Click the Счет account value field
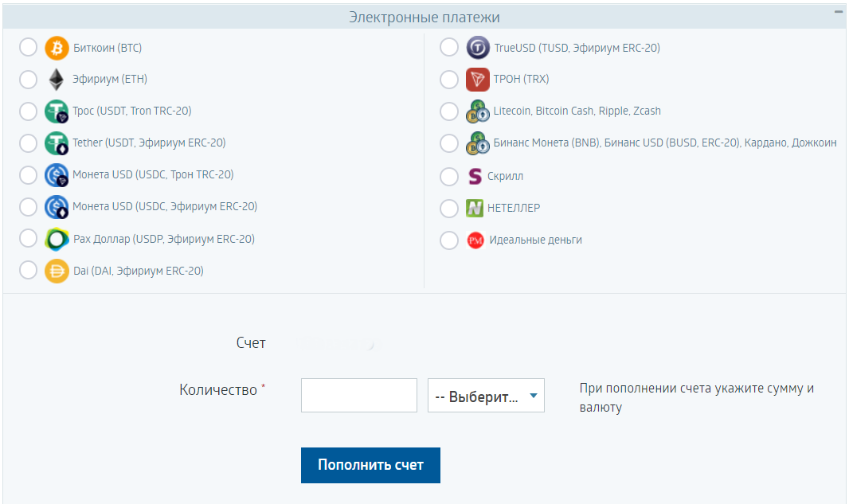The height and width of the screenshot is (504, 849). pos(338,344)
